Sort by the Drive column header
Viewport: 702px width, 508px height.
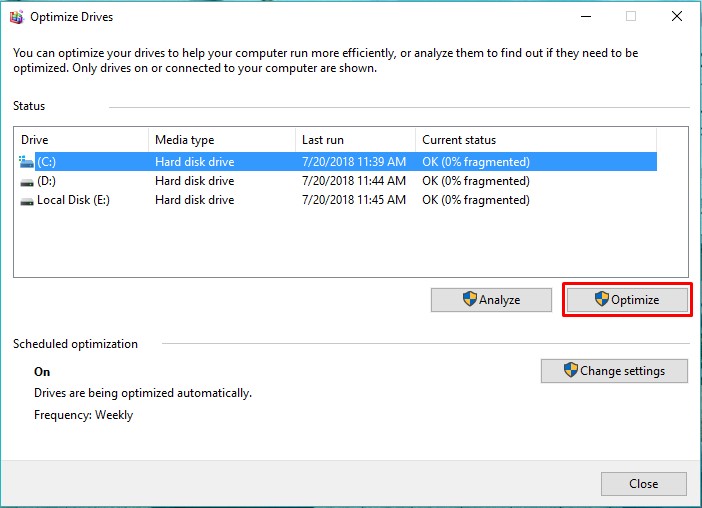coord(81,140)
